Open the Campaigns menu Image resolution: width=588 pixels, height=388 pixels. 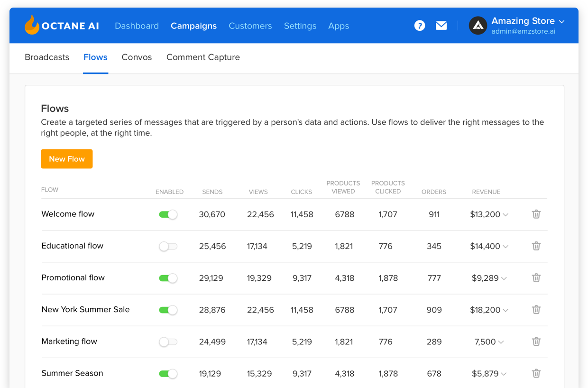tap(193, 26)
